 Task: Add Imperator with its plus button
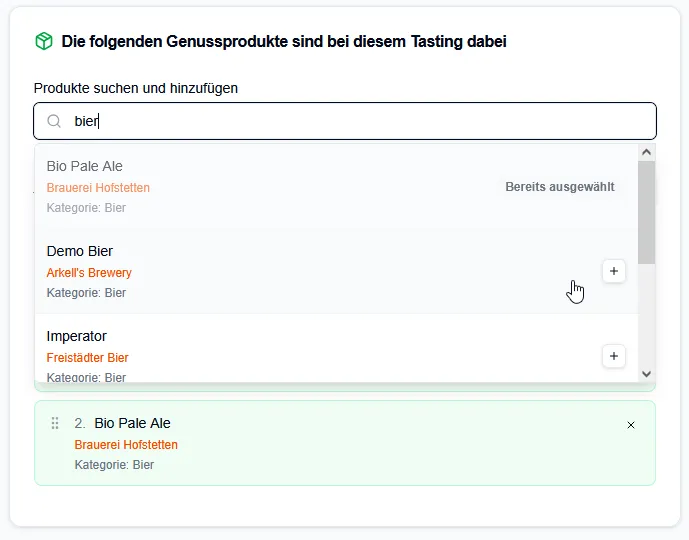[613, 356]
